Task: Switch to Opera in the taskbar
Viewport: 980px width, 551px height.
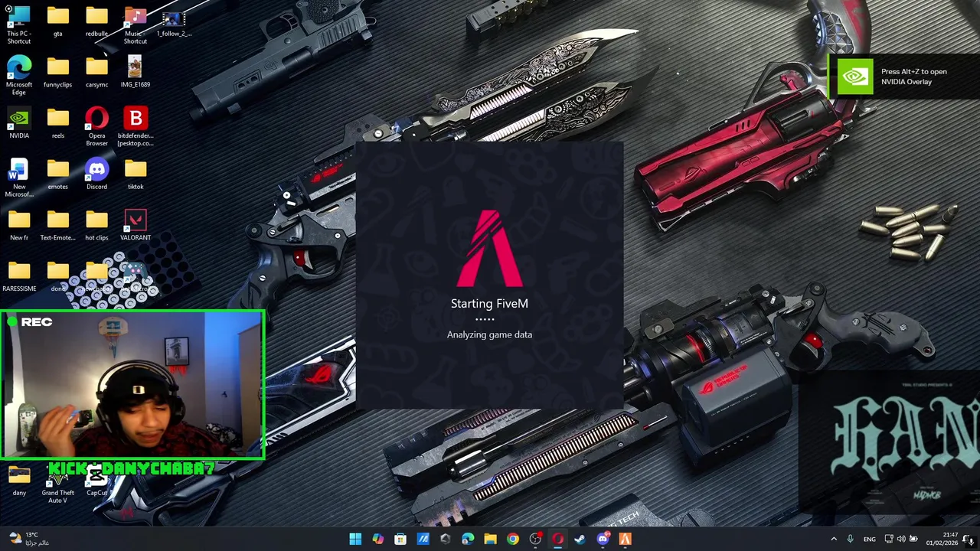Action: pos(557,540)
